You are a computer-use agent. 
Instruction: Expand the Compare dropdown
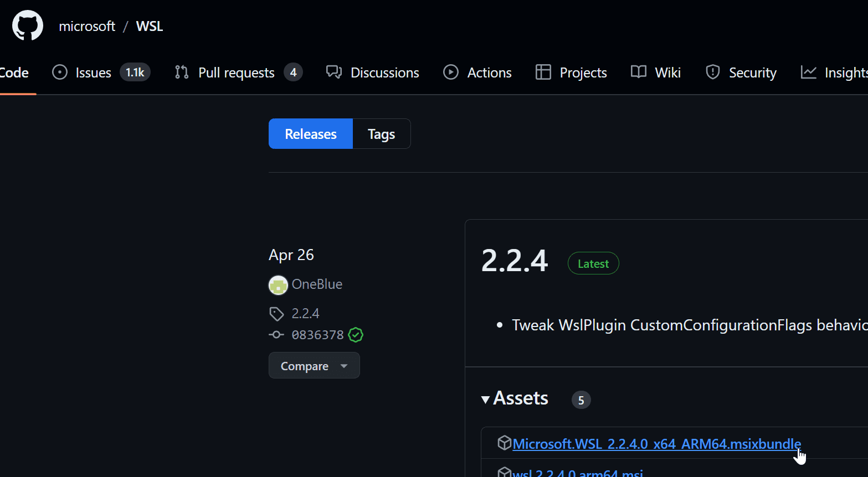point(314,366)
